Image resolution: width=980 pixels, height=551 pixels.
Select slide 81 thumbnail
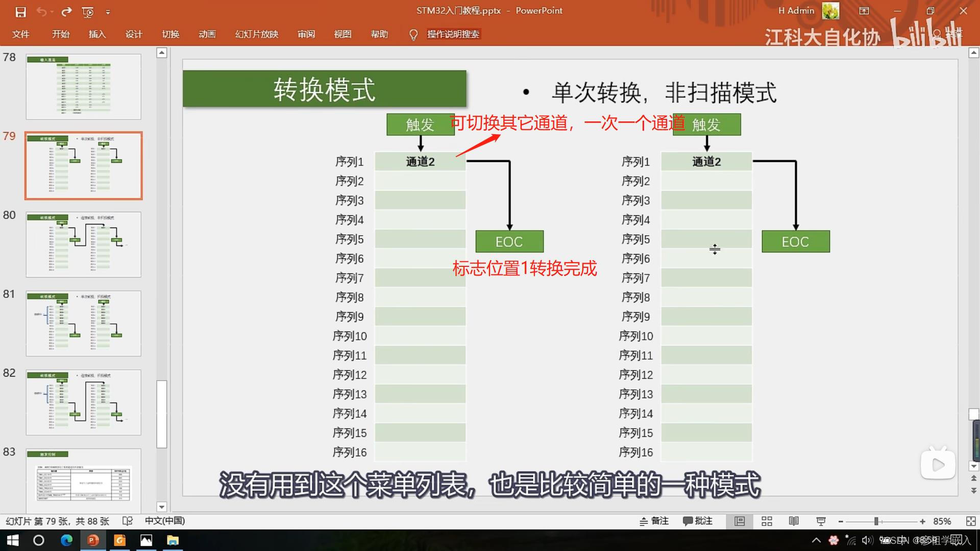point(84,323)
